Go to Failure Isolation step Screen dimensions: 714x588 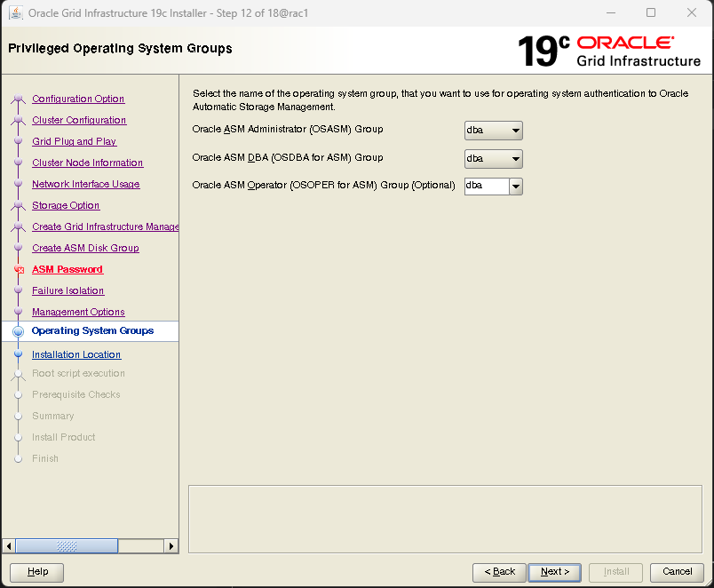(67, 291)
